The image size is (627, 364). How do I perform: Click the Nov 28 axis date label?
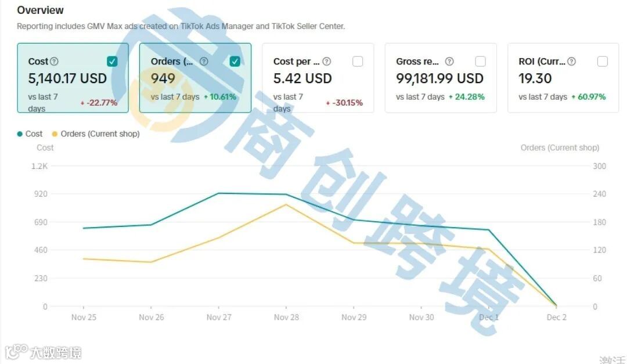(286, 318)
